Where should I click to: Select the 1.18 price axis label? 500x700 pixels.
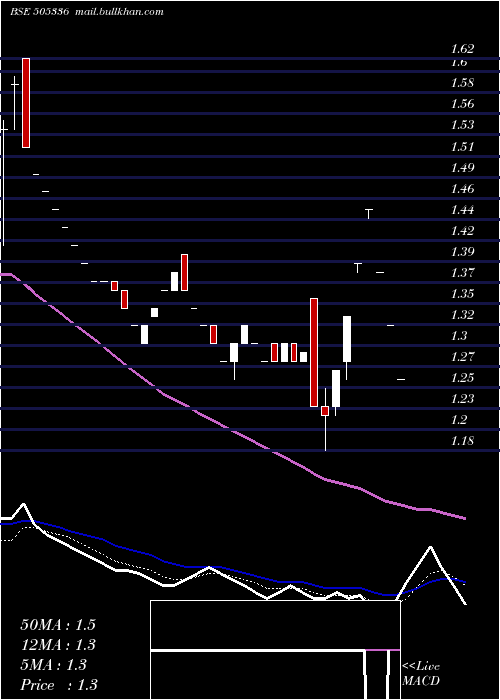[x=462, y=441]
